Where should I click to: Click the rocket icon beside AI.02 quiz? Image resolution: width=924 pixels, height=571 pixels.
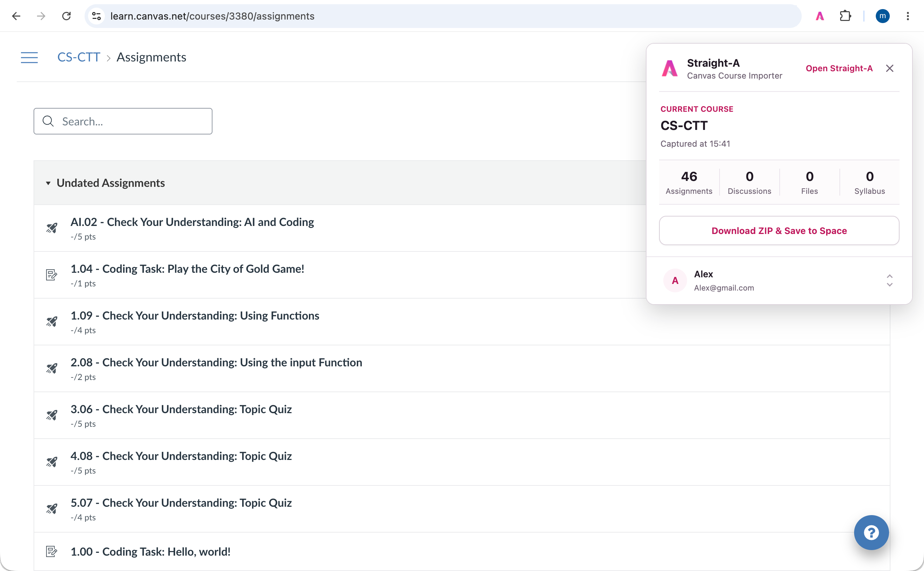pyautogui.click(x=51, y=228)
